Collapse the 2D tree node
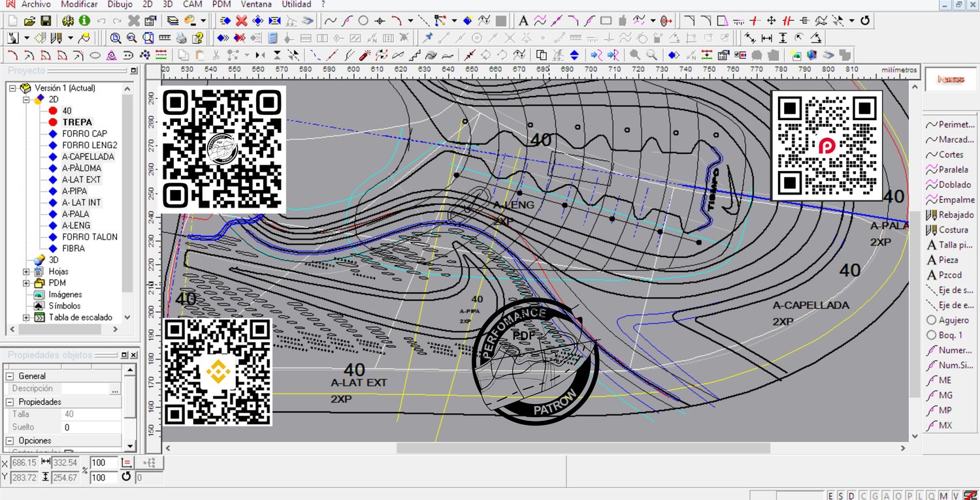The image size is (980, 500). pyautogui.click(x=27, y=99)
